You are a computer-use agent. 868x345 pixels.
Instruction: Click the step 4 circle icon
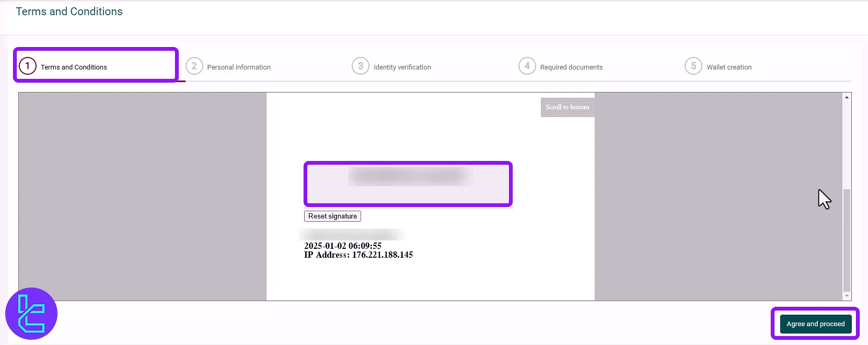[527, 66]
